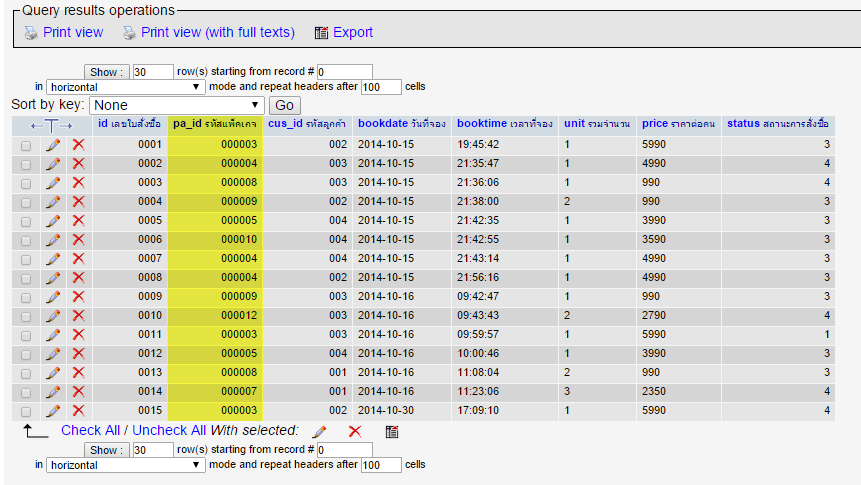Click the With selected export icon
861x485 pixels.
(392, 432)
